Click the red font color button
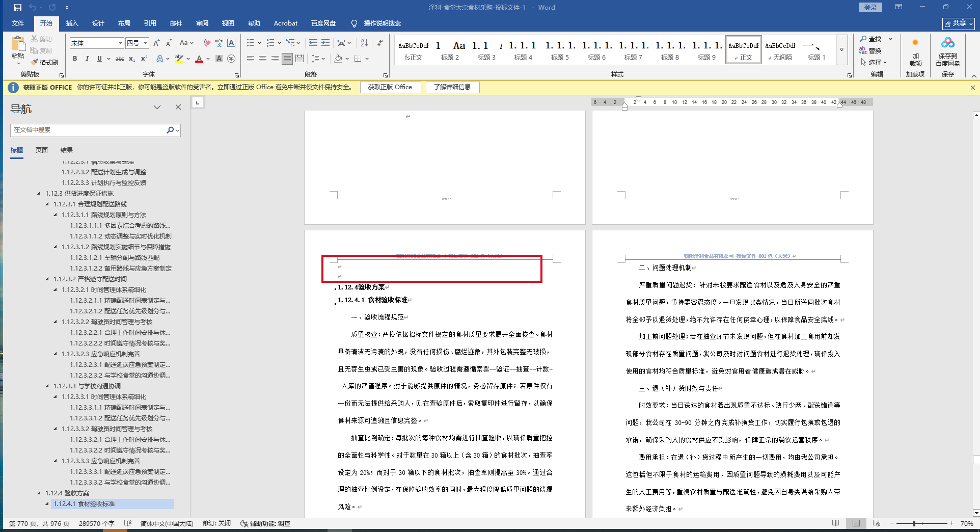The width and height of the screenshot is (980, 532). (199, 59)
